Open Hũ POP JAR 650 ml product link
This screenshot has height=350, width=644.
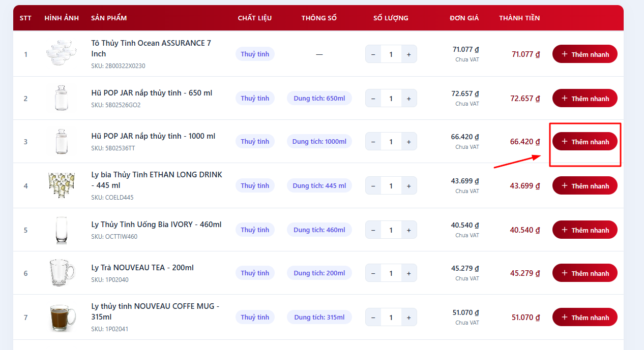(x=152, y=93)
